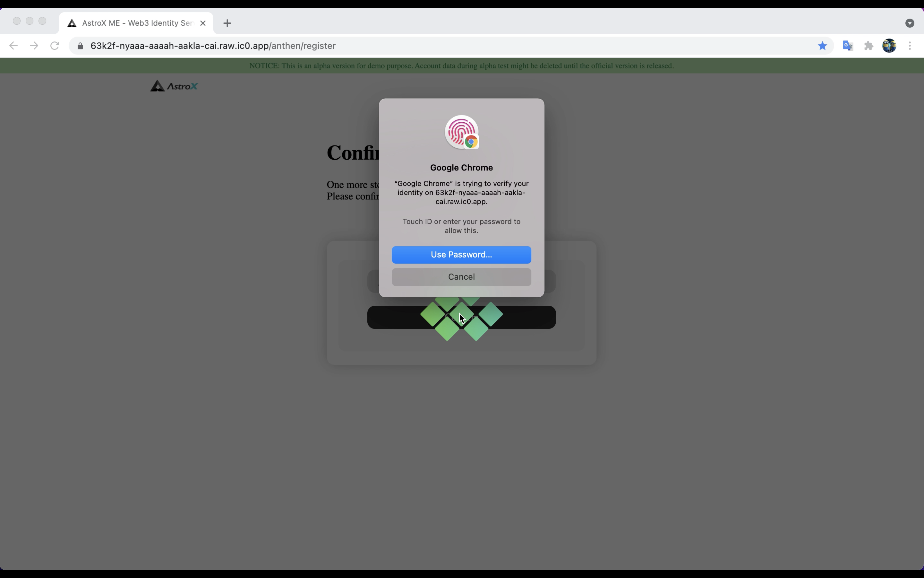
Task: Click the Use Password... button
Action: point(461,255)
